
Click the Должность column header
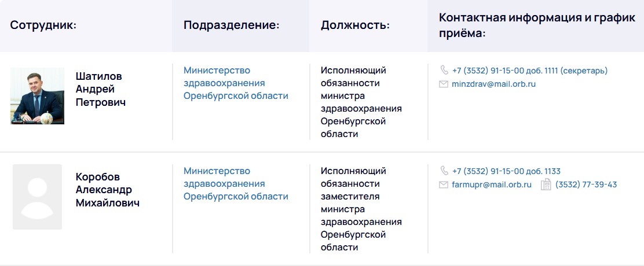355,25
